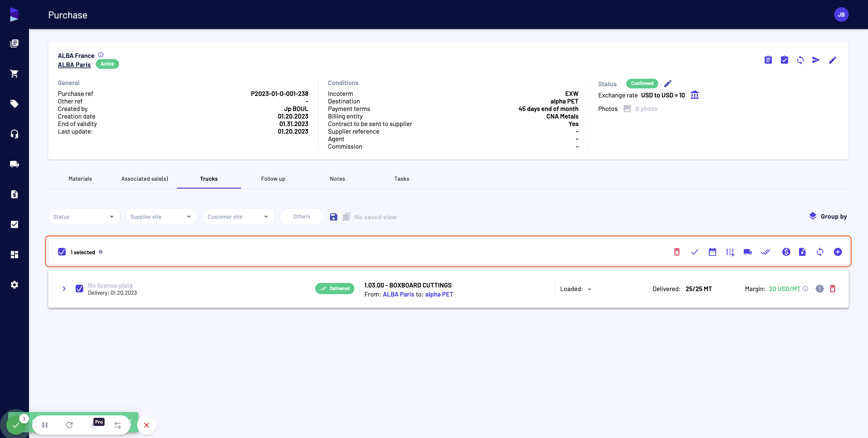Image resolution: width=868 pixels, height=438 pixels.
Task: Open the settings gear sidebar icon
Action: click(14, 284)
